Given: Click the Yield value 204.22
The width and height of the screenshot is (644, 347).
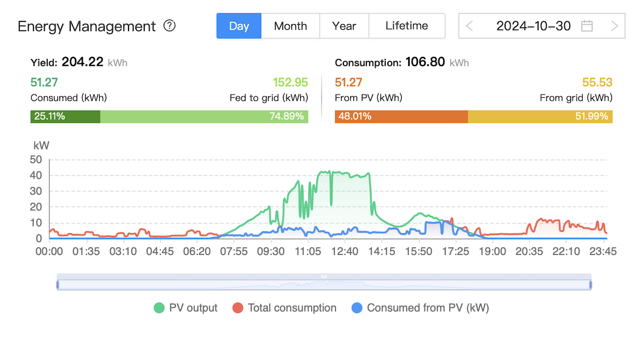Looking at the screenshot, I should point(82,62).
